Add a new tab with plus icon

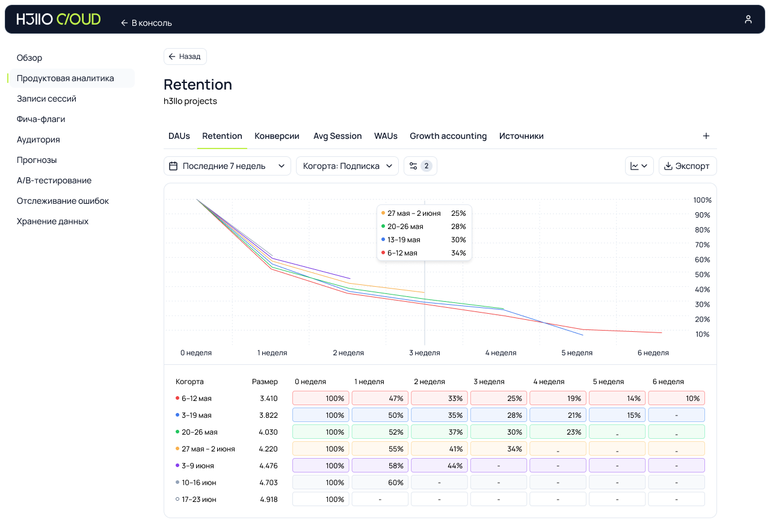[706, 136]
